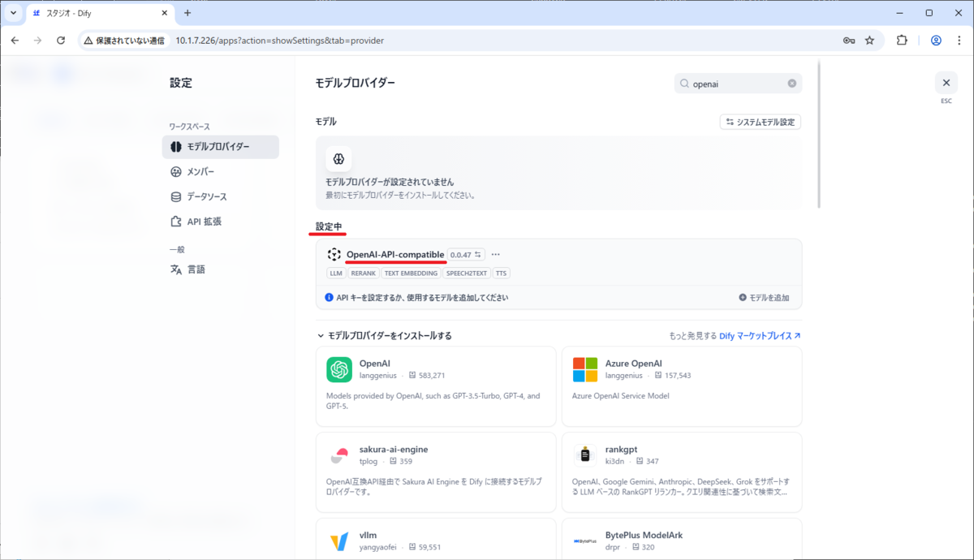Open the rankgpt card title
This screenshot has height=560, width=974.
point(622,450)
